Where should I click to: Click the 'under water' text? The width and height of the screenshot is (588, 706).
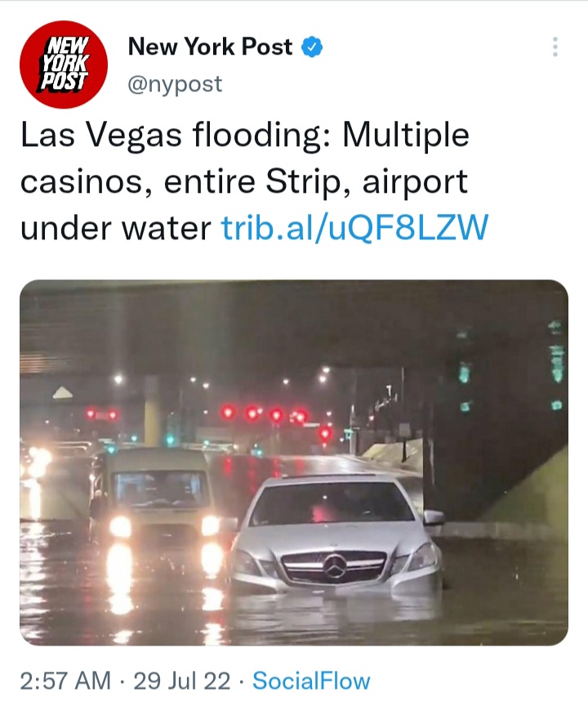point(116,227)
